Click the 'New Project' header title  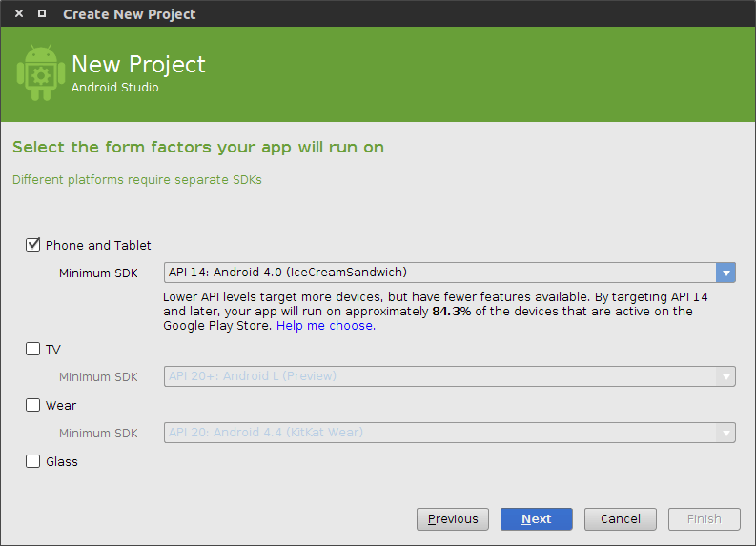pyautogui.click(x=138, y=64)
